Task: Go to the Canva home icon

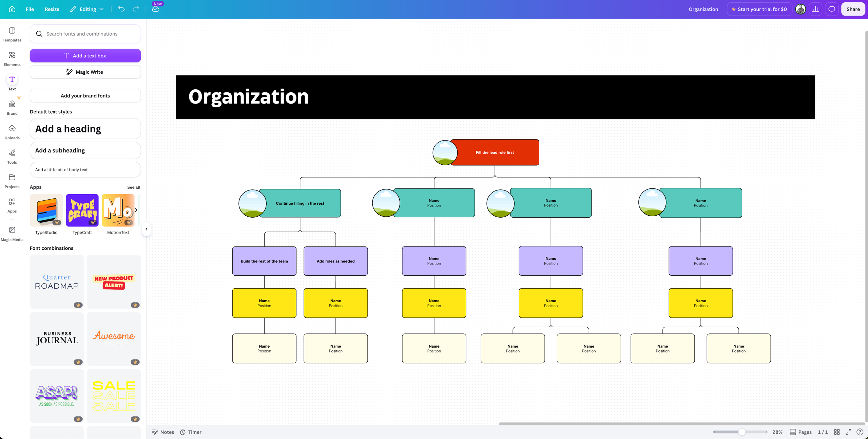Action: point(12,9)
